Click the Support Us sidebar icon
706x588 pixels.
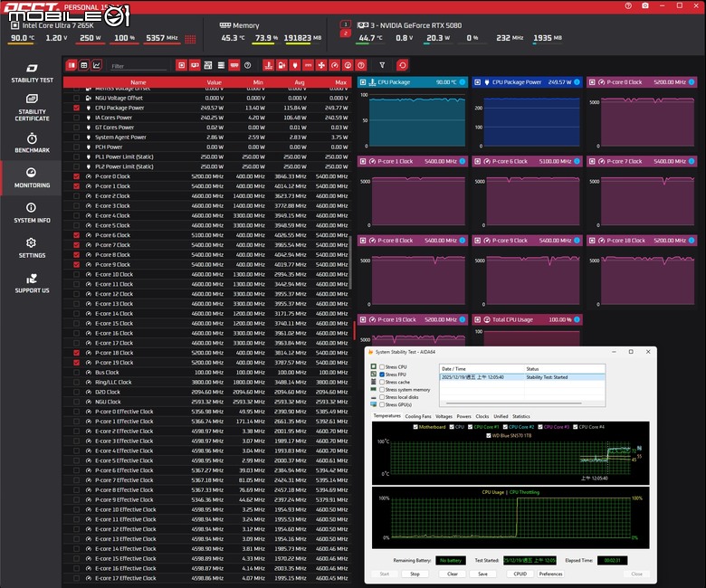32,283
